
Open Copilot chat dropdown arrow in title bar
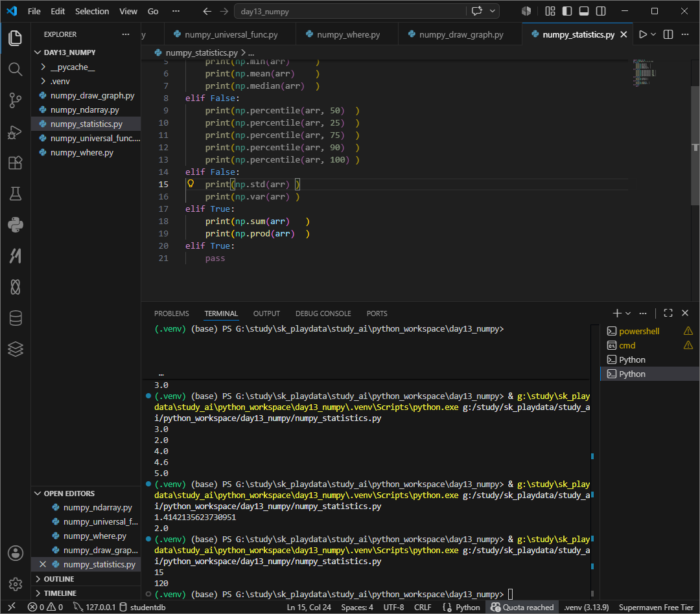pyautogui.click(x=492, y=11)
